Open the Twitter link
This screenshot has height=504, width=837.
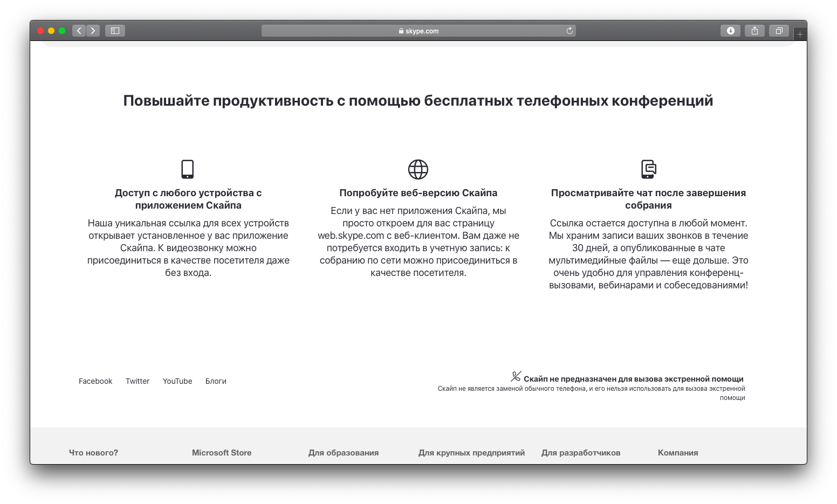(x=138, y=381)
